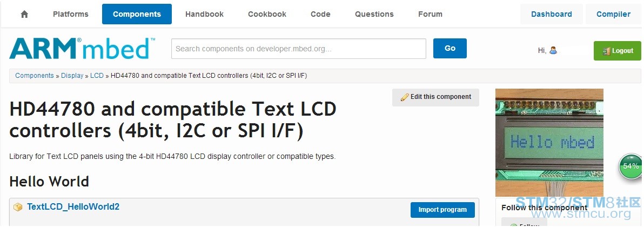The height and width of the screenshot is (227, 644).
Task: Open the Forum link
Action: pos(430,14)
